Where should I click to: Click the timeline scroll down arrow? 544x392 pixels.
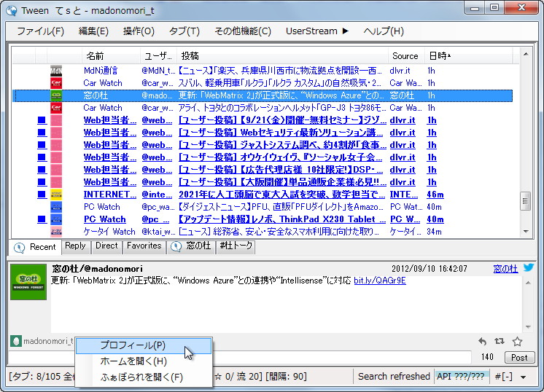(526, 232)
